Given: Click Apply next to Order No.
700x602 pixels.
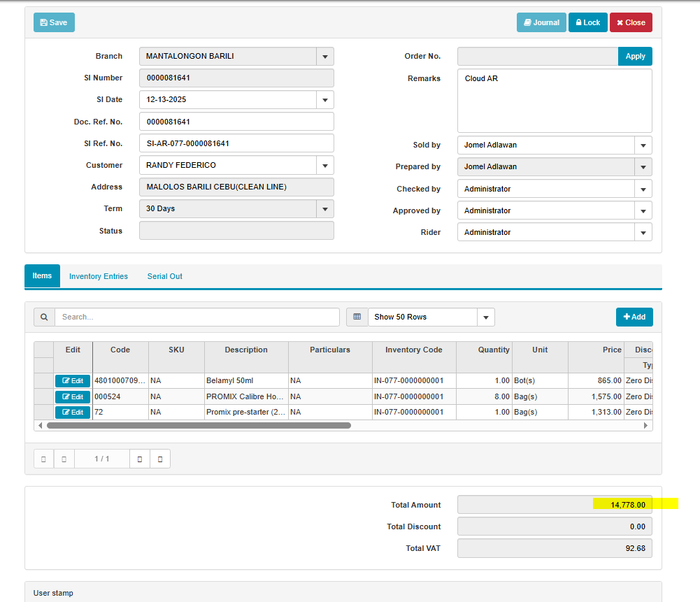Looking at the screenshot, I should point(635,57).
